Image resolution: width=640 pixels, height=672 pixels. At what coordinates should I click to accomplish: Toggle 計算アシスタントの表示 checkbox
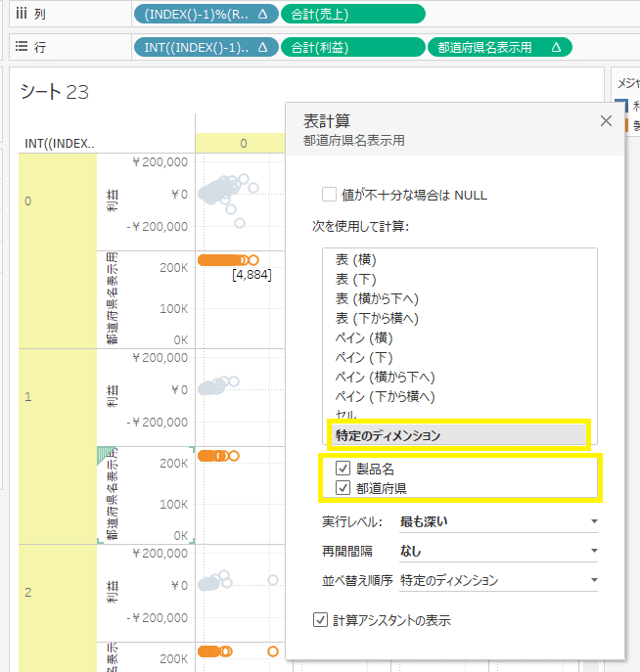coord(320,620)
